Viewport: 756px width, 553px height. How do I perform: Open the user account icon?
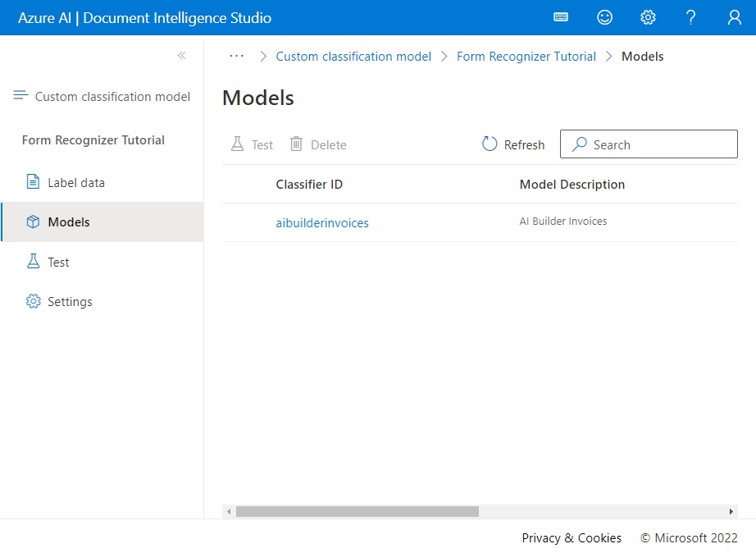coord(735,17)
